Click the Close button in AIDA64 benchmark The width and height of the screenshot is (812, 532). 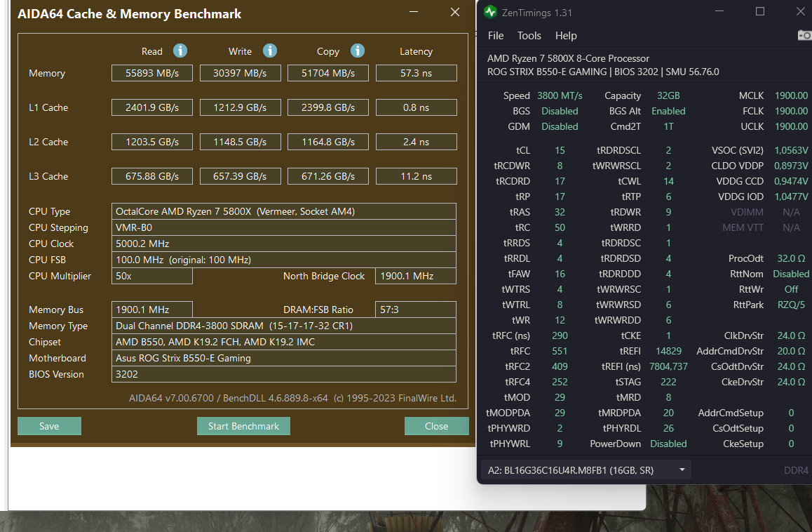click(437, 426)
